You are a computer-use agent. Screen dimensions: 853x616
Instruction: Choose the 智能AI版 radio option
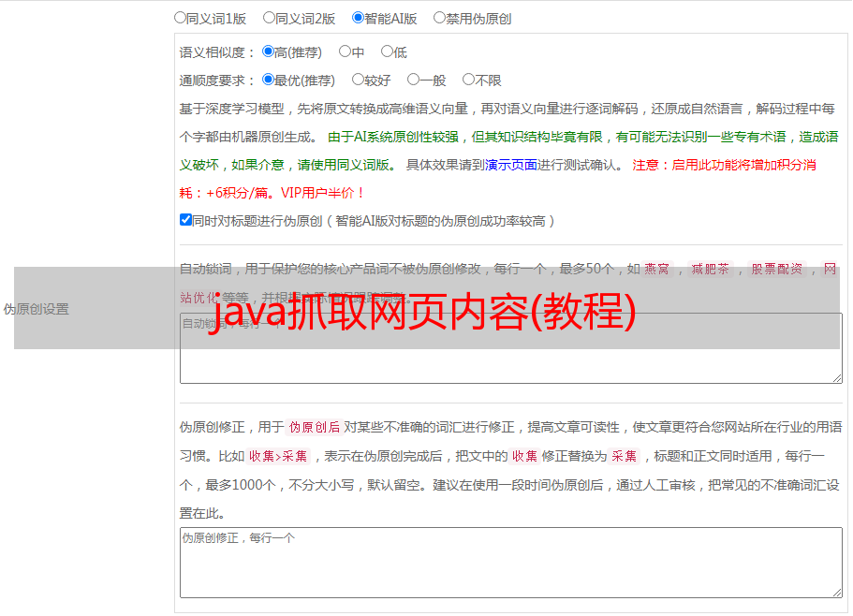[358, 18]
